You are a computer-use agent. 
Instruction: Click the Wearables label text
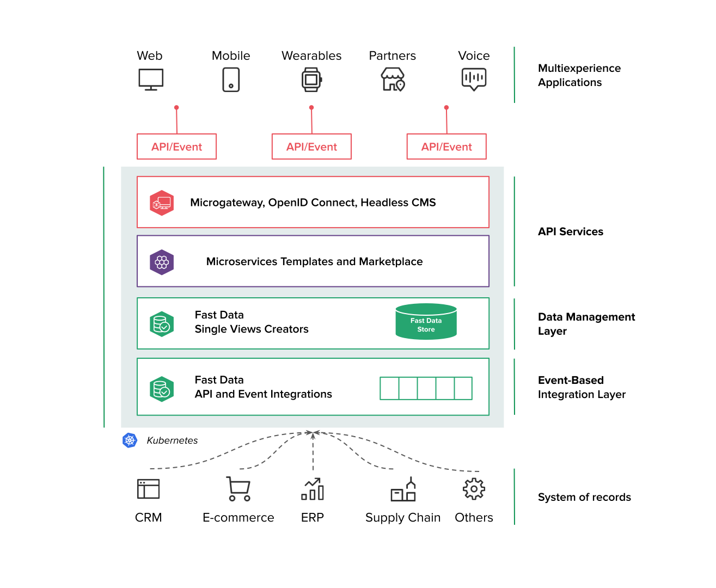(x=311, y=56)
